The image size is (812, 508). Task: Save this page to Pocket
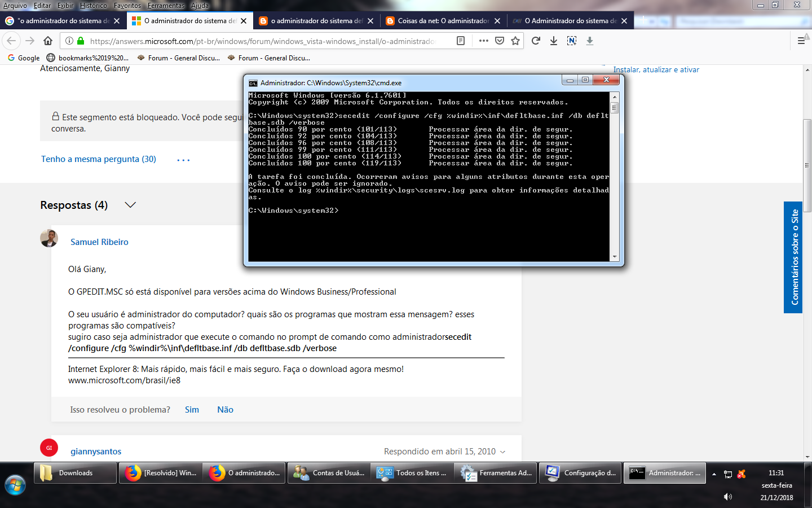pyautogui.click(x=500, y=41)
